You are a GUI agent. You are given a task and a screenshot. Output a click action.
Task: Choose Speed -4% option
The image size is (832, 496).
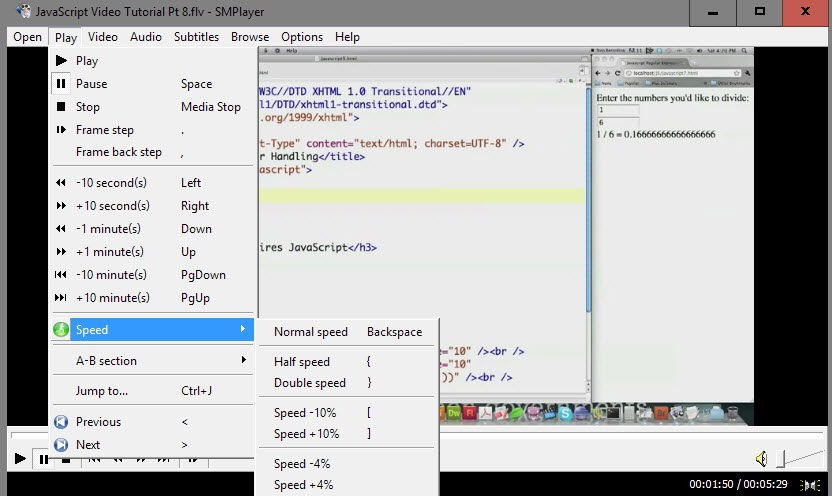[x=348, y=464]
